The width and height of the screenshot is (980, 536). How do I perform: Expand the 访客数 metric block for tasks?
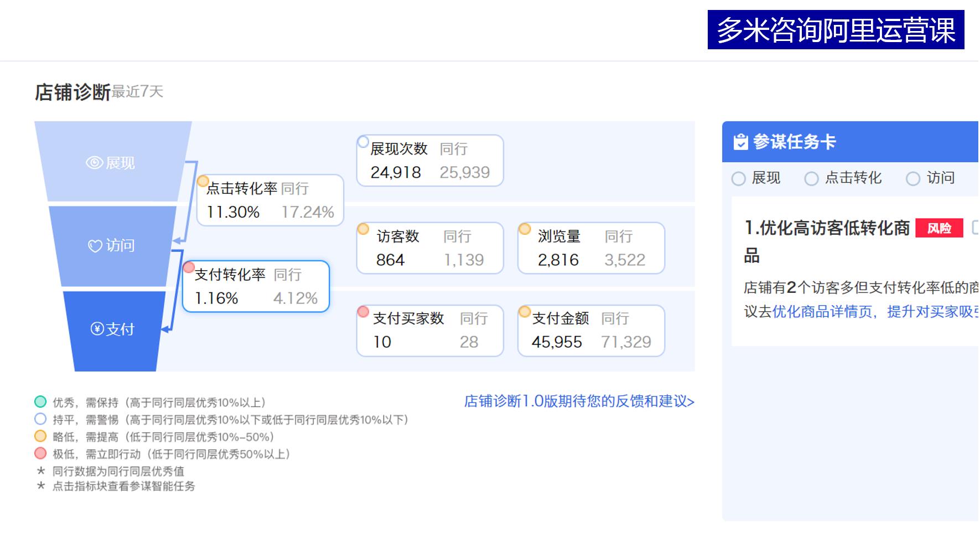click(x=429, y=248)
